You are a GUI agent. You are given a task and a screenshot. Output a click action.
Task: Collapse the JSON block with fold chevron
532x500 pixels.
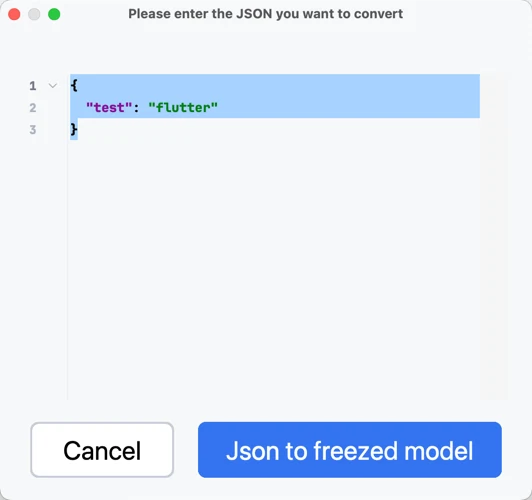[x=53, y=85]
